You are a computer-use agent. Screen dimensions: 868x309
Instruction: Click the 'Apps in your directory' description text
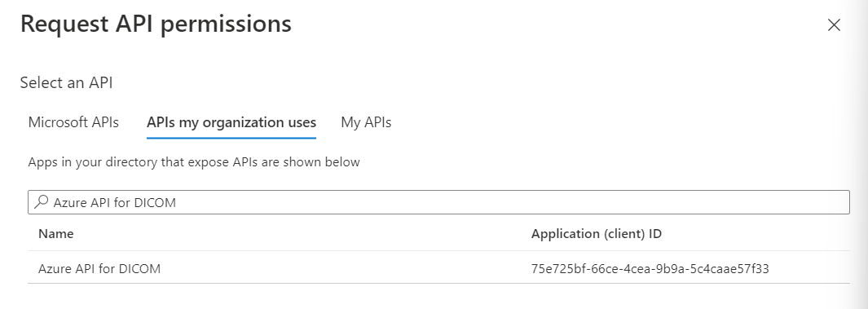click(x=194, y=162)
